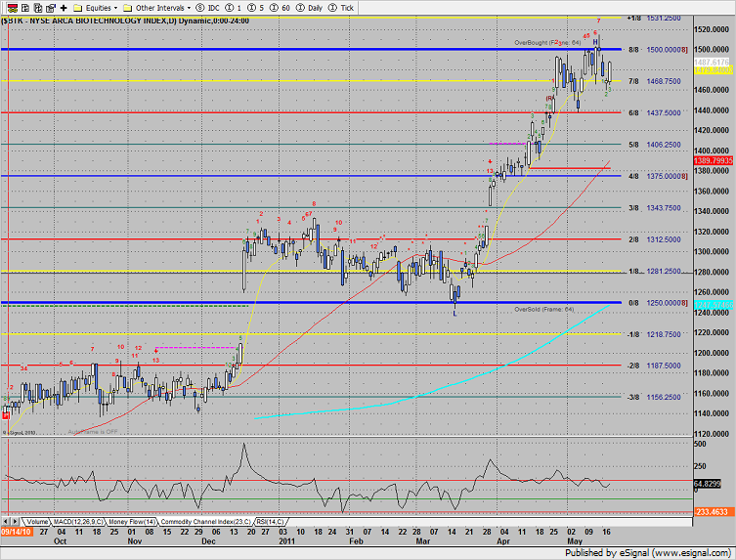Select the IDC symbol button
Image resolution: width=736 pixels, height=560 pixels.
(x=208, y=8)
